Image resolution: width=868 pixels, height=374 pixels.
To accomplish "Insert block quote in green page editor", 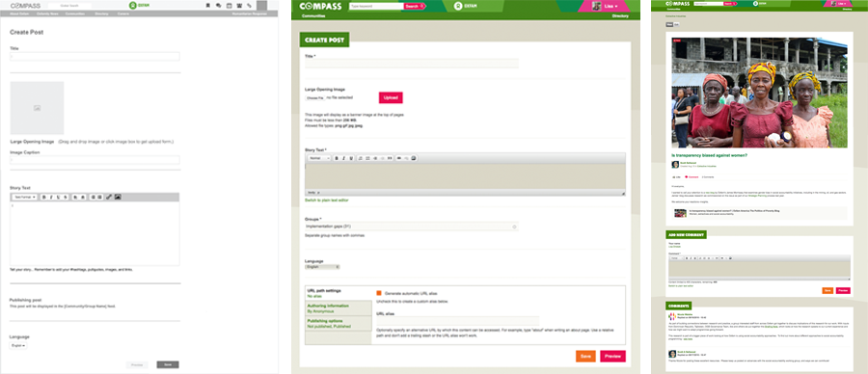I will [390, 158].
